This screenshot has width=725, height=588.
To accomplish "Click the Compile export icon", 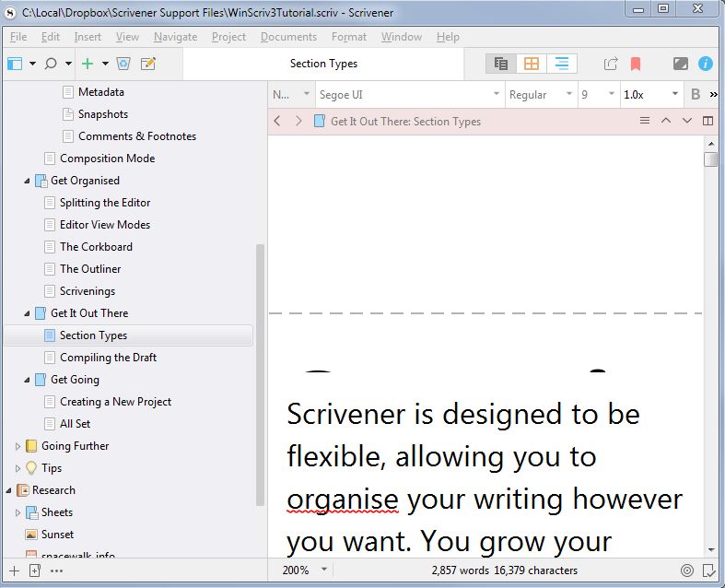I will click(611, 64).
